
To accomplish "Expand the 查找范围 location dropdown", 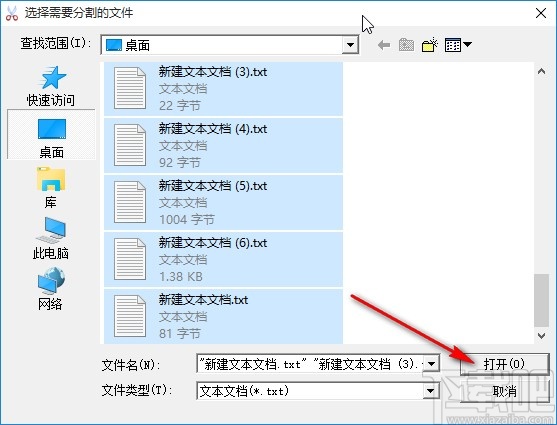I will [x=350, y=45].
